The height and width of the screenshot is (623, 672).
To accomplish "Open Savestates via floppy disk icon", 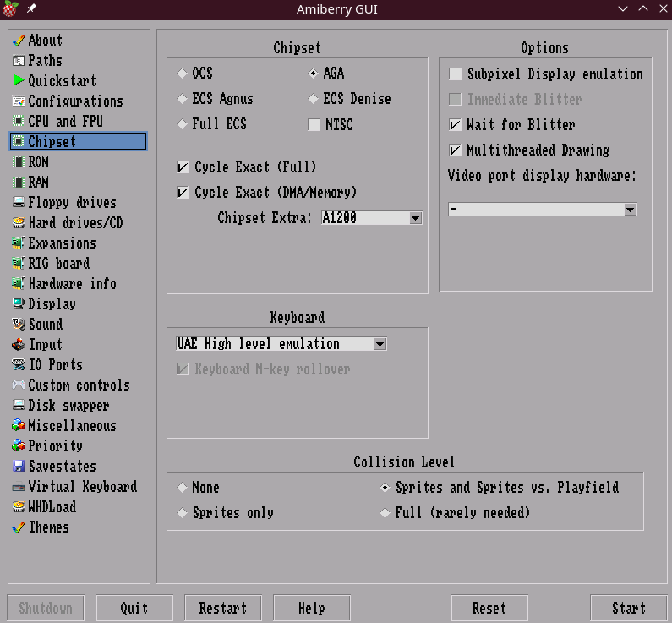I will (x=19, y=466).
